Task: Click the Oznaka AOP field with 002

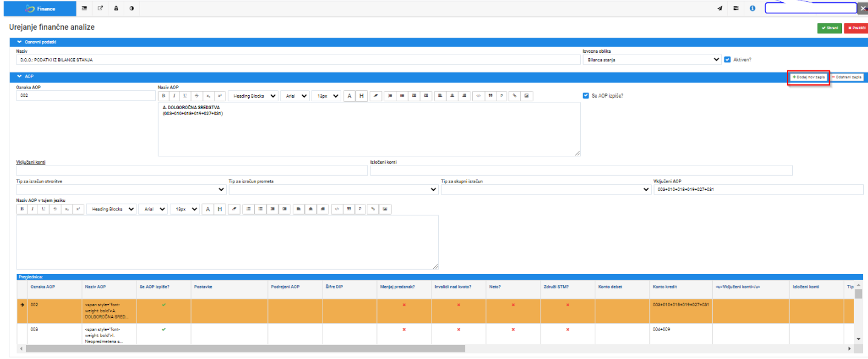Action: click(x=85, y=96)
